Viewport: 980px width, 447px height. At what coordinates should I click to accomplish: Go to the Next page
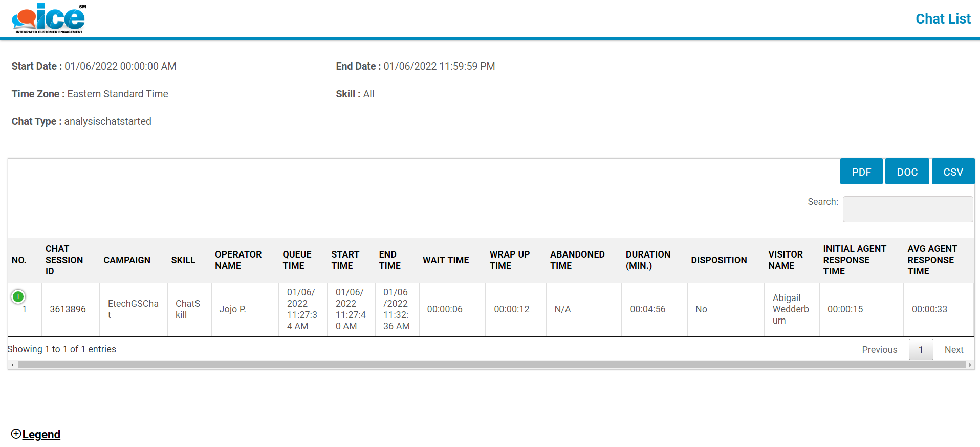pyautogui.click(x=953, y=350)
